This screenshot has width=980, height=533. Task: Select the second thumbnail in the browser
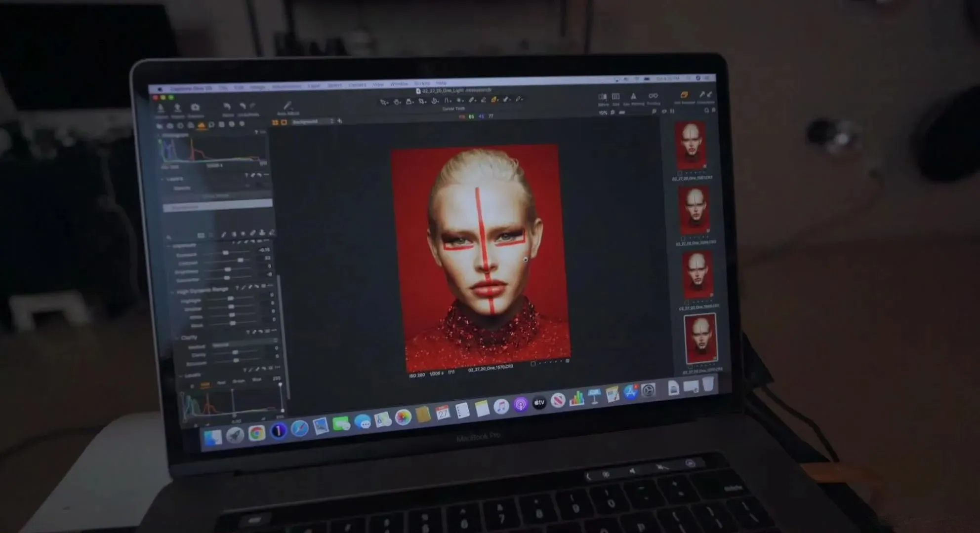[x=695, y=211]
